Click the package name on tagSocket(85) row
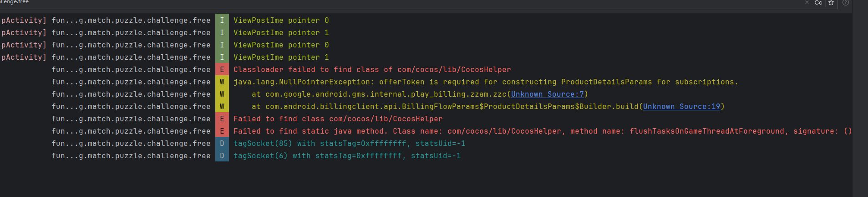This screenshot has height=197, width=868. [x=131, y=144]
